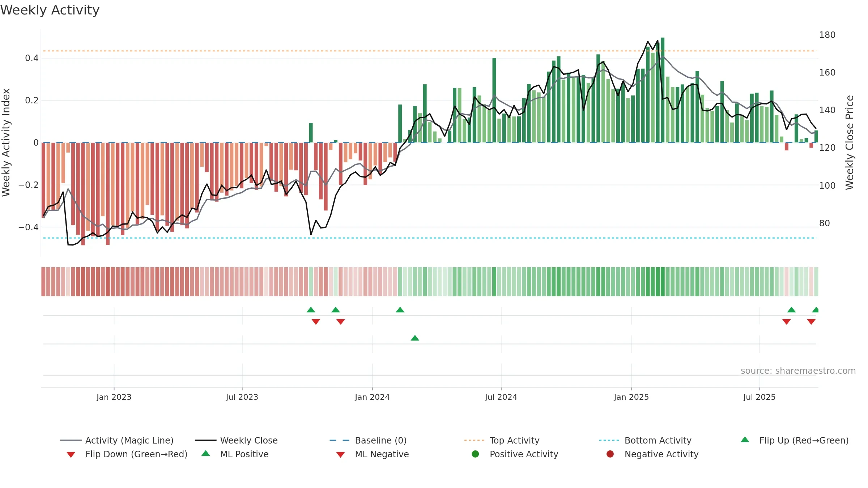Image resolution: width=868 pixels, height=488 pixels.
Task: Click the isolated green bar in late 2023
Action: coord(311,133)
